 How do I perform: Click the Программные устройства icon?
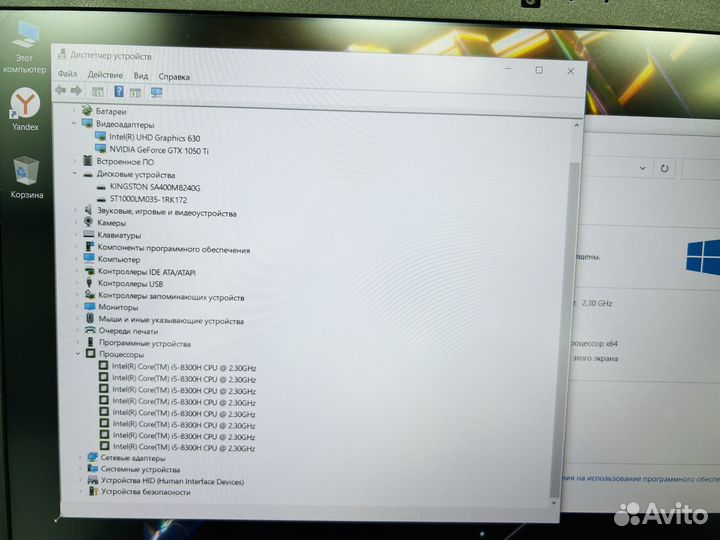click(90, 342)
